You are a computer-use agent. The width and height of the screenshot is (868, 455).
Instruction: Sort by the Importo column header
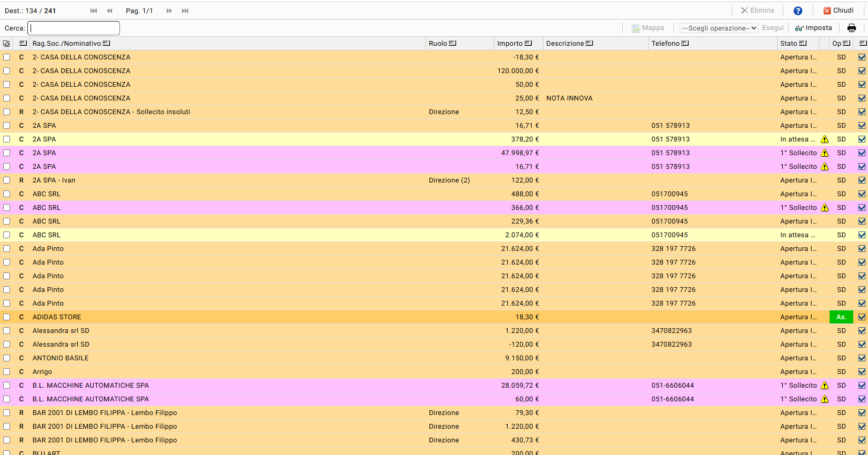[x=510, y=44]
